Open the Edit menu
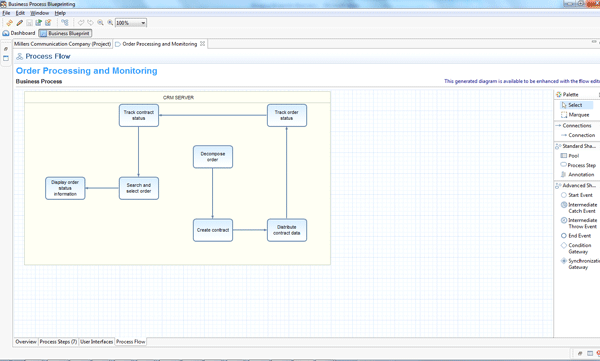600x361 pixels. pyautogui.click(x=20, y=13)
